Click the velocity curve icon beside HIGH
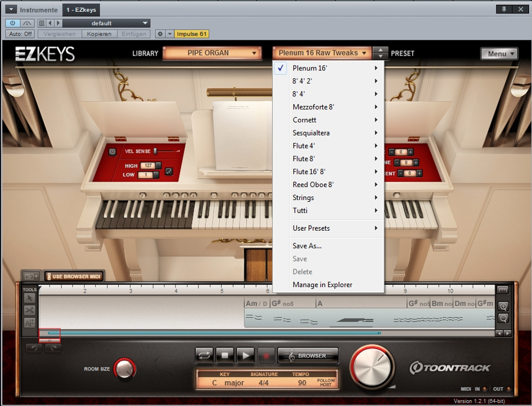Image resolution: width=532 pixels, height=406 pixels. tap(169, 171)
